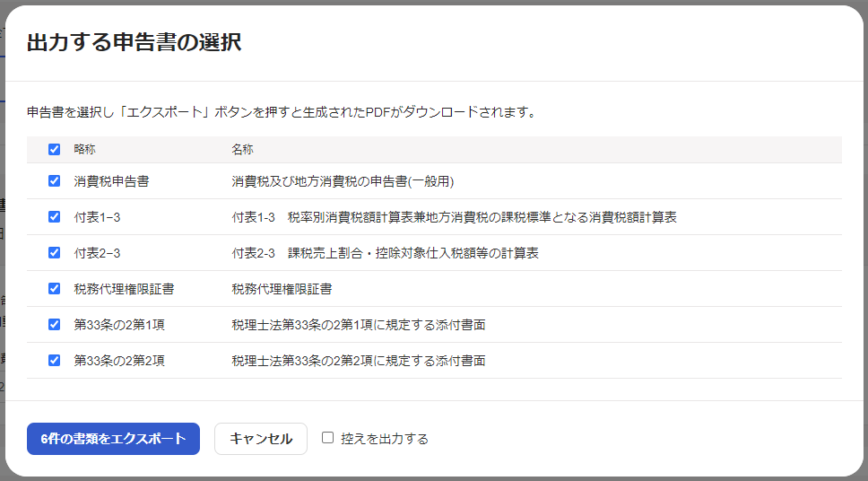Screen dimensions: 868x481
Task: Enable the 控えを出力する checkbox
Action: 327,438
